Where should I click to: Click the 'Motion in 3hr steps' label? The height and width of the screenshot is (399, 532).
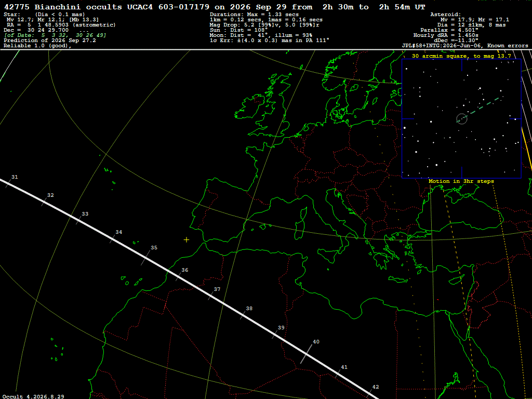[x=461, y=181]
